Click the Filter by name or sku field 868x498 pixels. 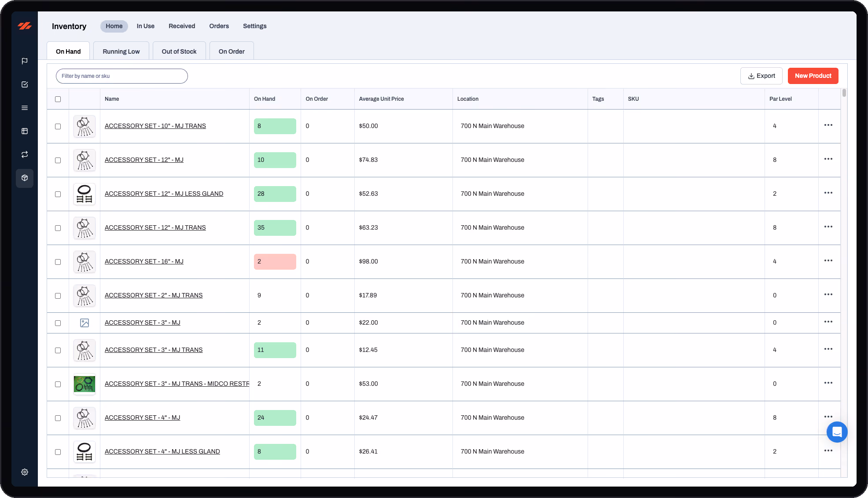pyautogui.click(x=122, y=76)
